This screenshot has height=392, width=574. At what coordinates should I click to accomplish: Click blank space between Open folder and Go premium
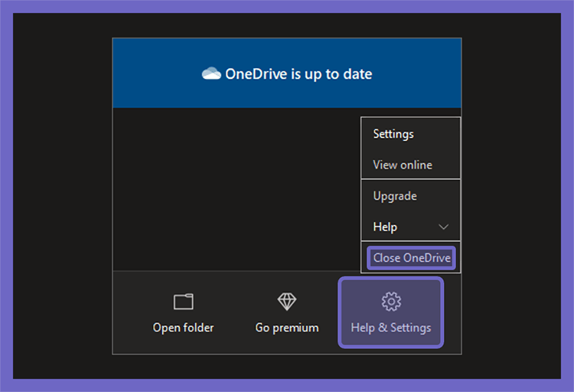(x=234, y=312)
